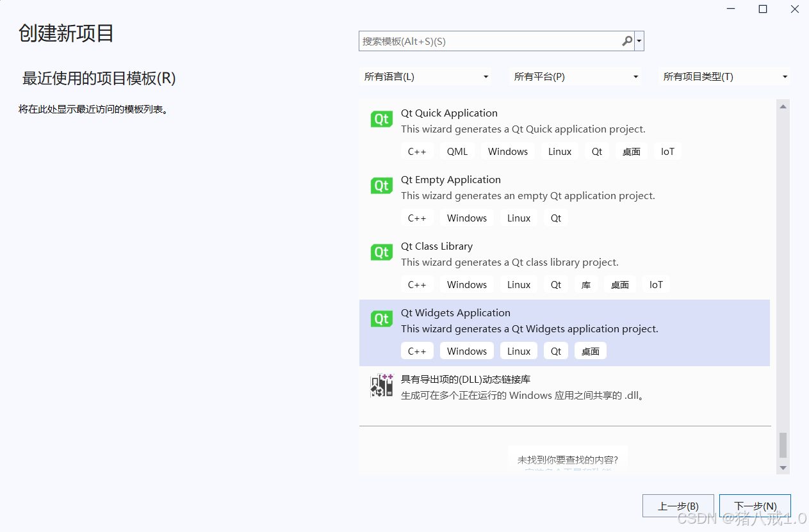Click IoT tag under Qt Class Library
Viewport: 809px width, 532px height.
(x=656, y=285)
